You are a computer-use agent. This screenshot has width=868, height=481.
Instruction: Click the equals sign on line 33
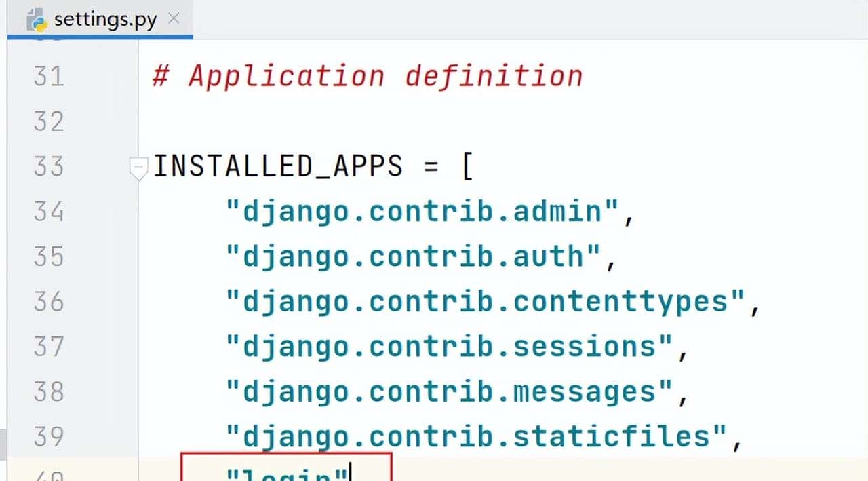tap(431, 166)
